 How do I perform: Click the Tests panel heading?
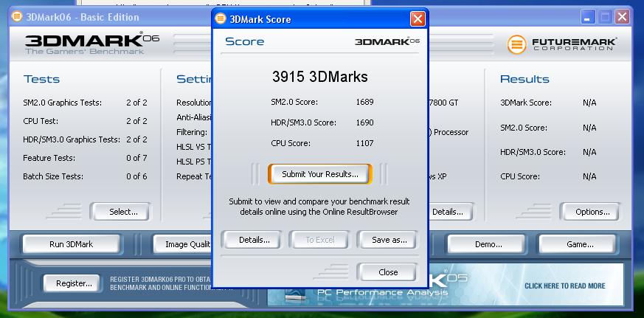coord(41,79)
